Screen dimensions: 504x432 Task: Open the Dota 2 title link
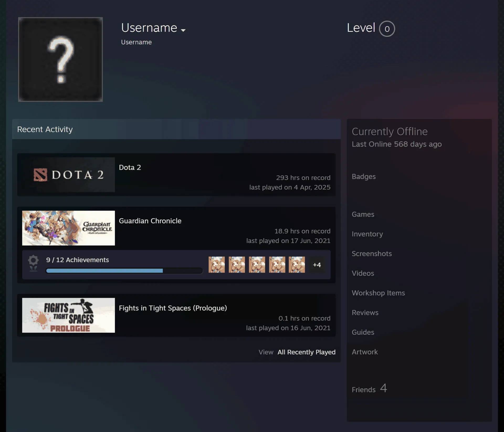pyautogui.click(x=130, y=167)
